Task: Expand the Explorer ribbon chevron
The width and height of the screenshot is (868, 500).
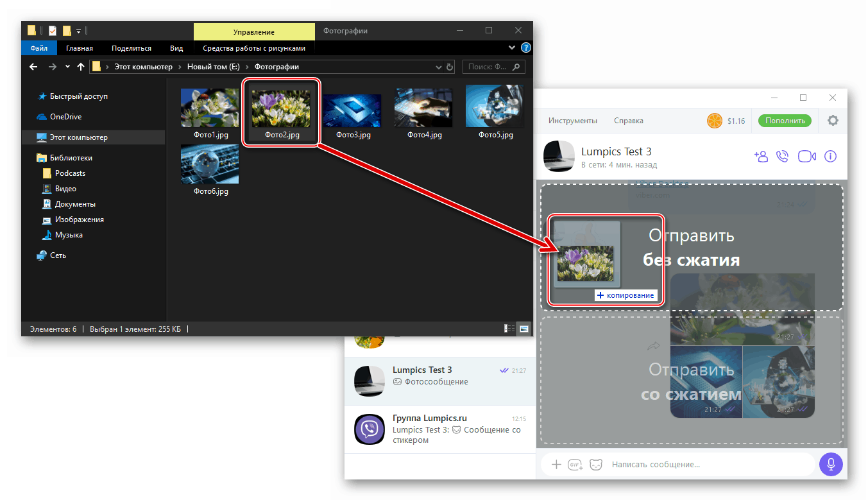Action: 512,47
